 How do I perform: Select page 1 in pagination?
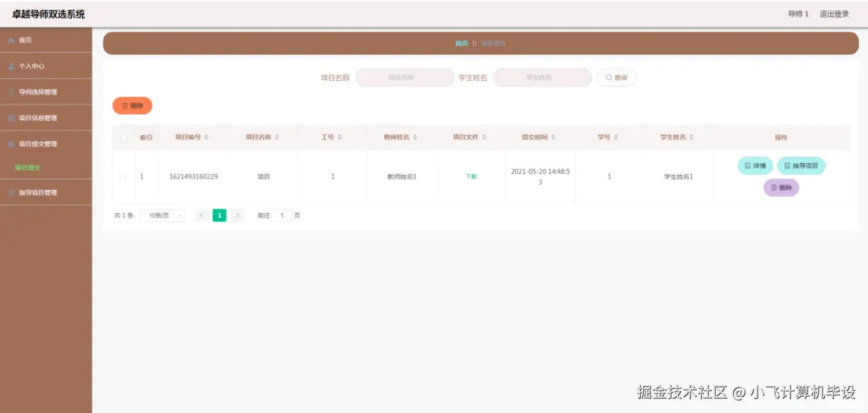coord(219,215)
